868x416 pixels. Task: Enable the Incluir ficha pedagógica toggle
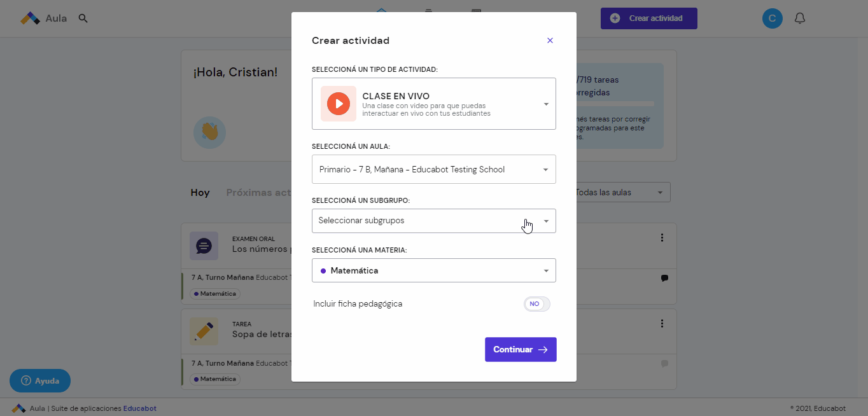pos(536,303)
